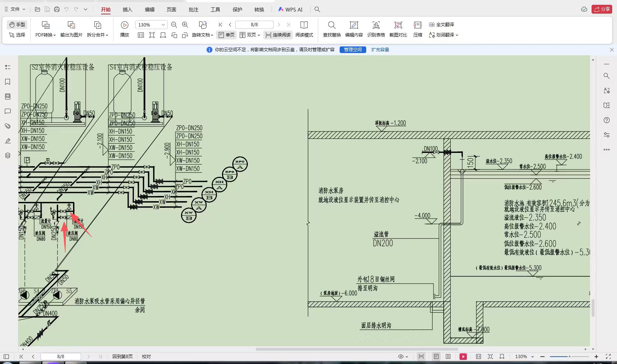Open bookmarks panel in left sidebar

coord(8,82)
